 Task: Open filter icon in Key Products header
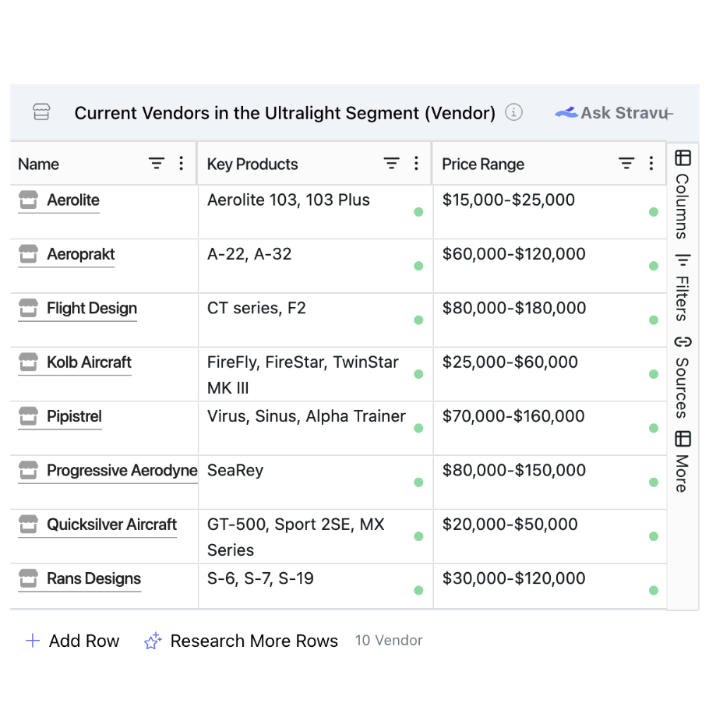point(391,164)
